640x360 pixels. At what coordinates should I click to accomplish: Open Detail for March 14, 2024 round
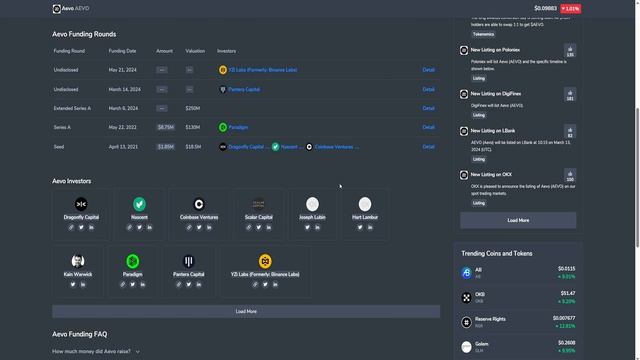point(429,89)
